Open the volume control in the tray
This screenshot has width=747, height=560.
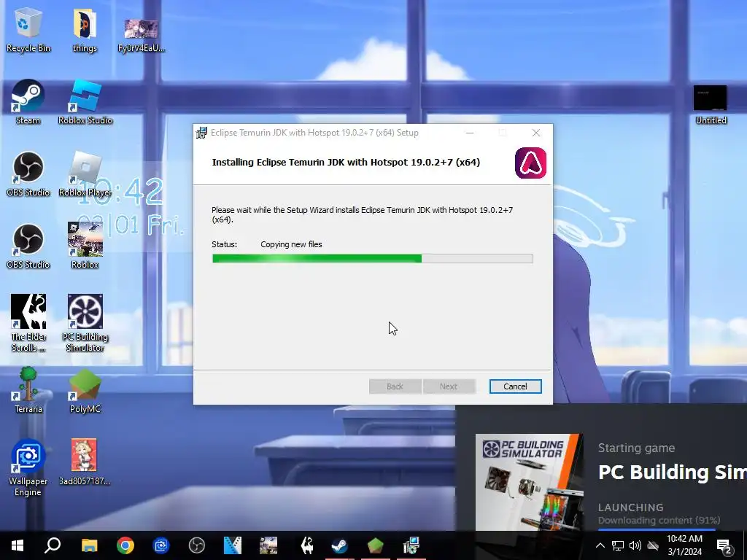click(x=635, y=545)
